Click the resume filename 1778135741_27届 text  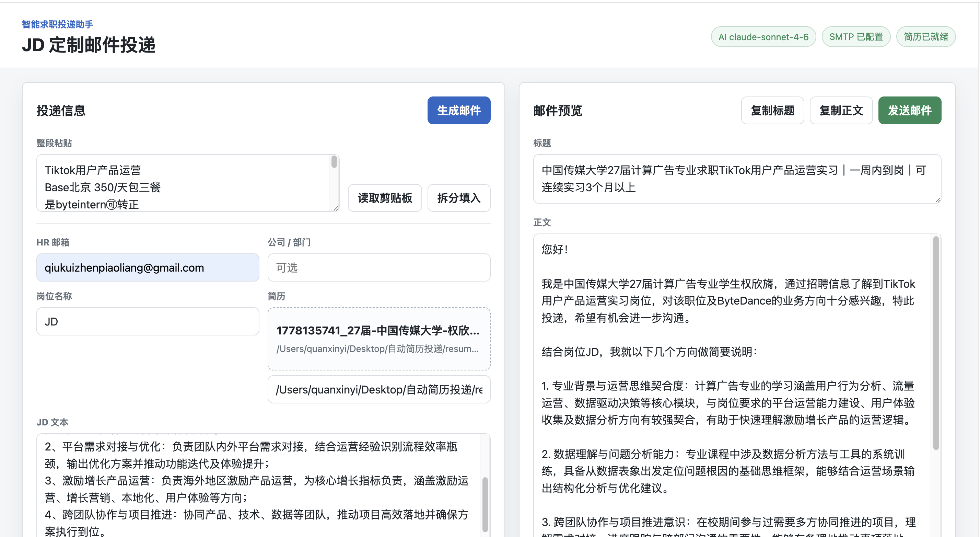(x=378, y=330)
